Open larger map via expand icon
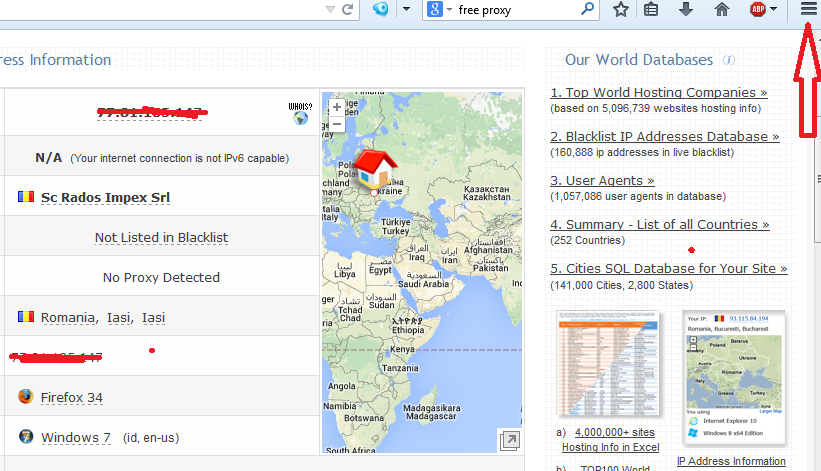Screen dimensions: 821x471 coord(509,440)
